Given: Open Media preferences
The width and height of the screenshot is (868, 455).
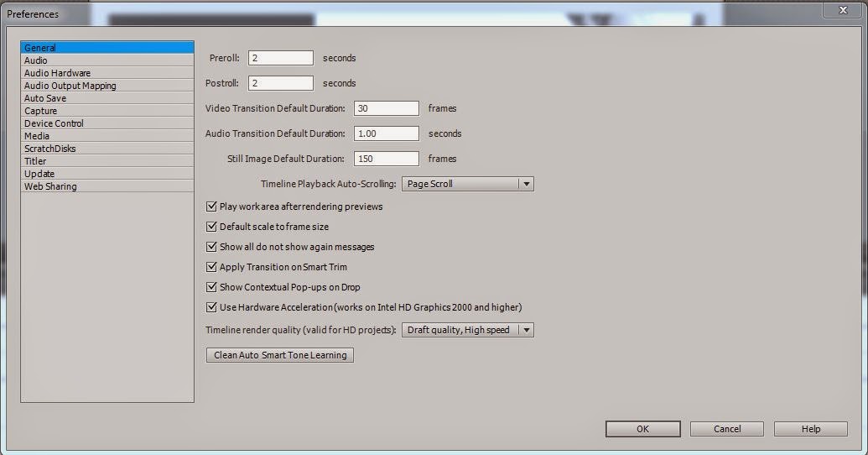Looking at the screenshot, I should pos(107,136).
